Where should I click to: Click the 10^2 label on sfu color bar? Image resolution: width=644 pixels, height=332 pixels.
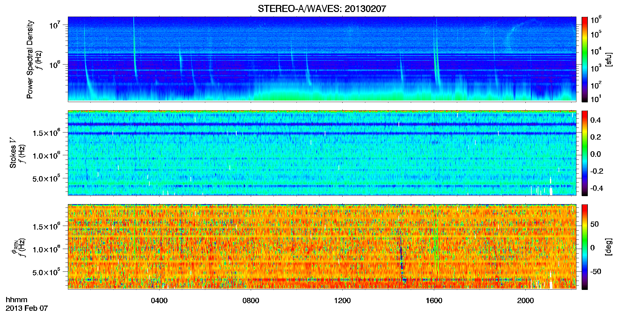tap(596, 85)
